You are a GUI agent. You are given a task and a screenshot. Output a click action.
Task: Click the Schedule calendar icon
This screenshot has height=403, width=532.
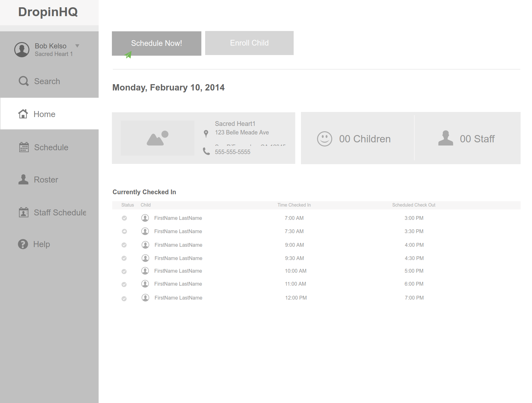point(24,147)
